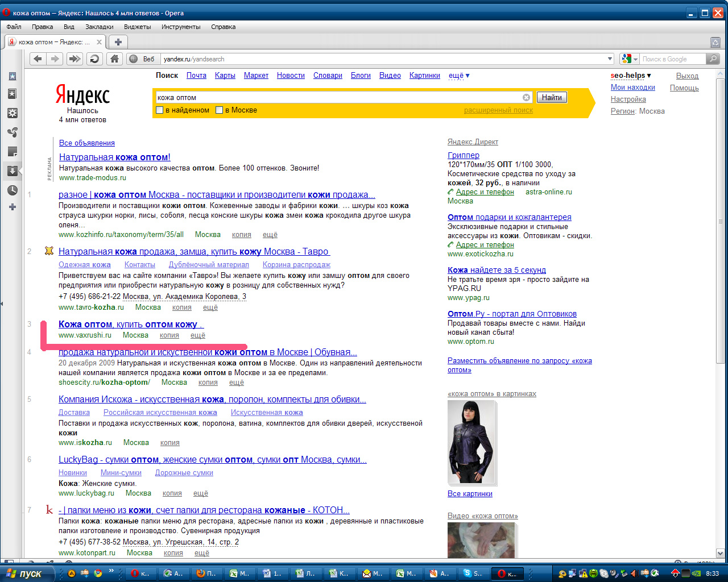Viewport: 728px width, 582px height.
Task: Go back using the browser back arrow
Action: (38, 59)
